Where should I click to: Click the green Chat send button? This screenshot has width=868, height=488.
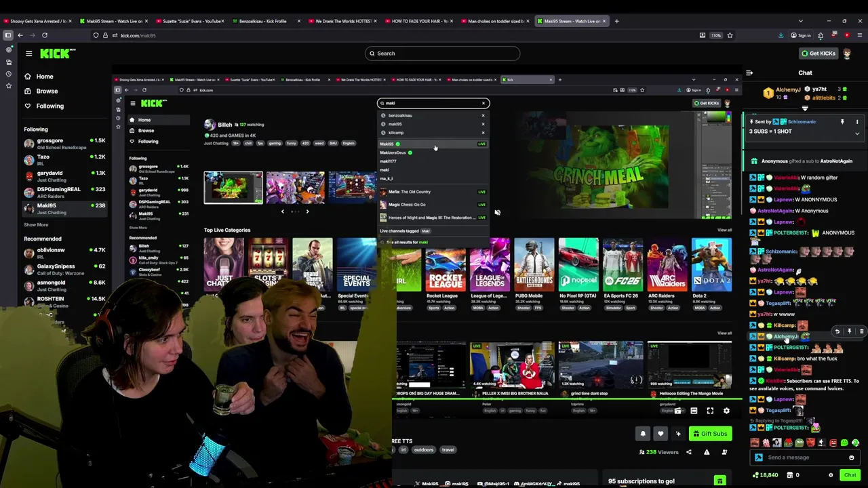tap(850, 475)
